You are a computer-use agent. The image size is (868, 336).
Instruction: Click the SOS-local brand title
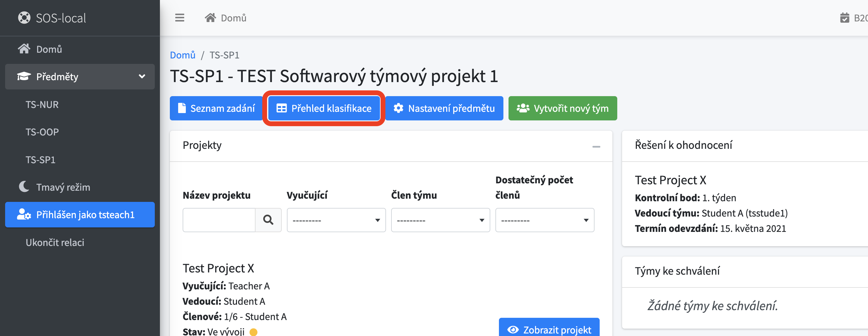click(61, 18)
